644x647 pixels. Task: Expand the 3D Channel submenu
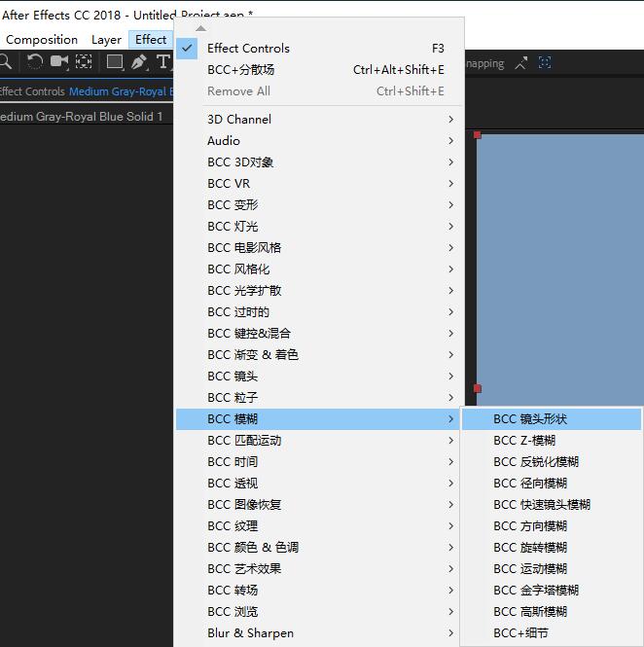[318, 120]
